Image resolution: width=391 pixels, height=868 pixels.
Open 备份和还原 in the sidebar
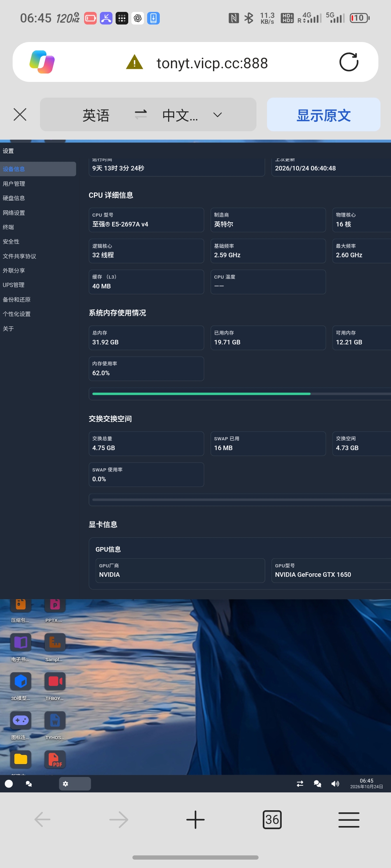coord(38,300)
